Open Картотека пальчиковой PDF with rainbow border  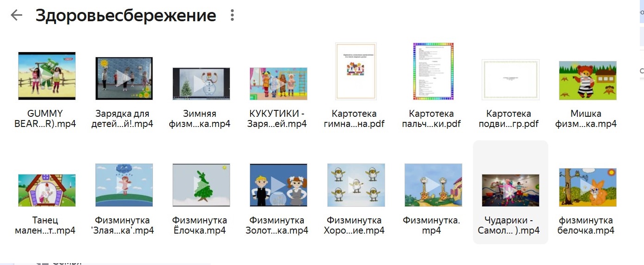pos(433,71)
